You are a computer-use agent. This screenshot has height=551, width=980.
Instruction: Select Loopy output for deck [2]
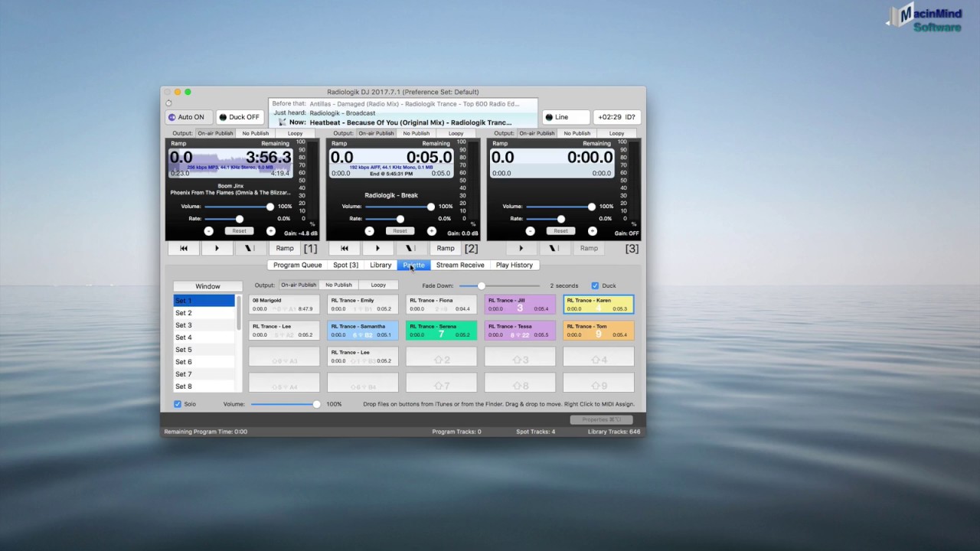[456, 133]
